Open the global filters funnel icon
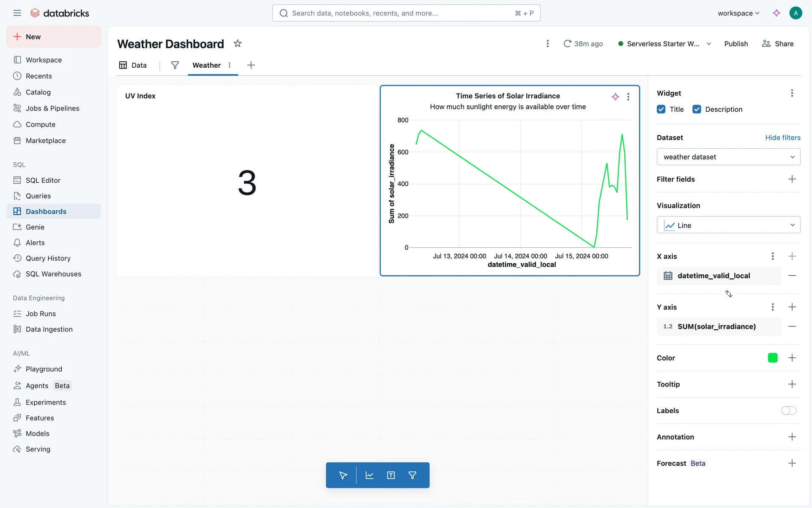The height and width of the screenshot is (508, 812). pyautogui.click(x=175, y=65)
